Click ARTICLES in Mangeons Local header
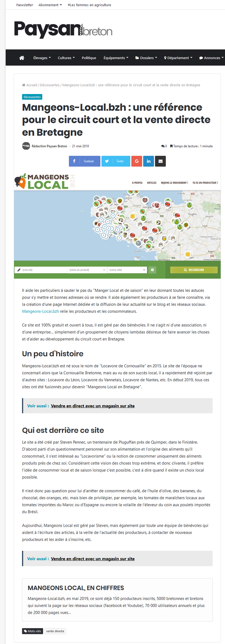 click(x=151, y=183)
